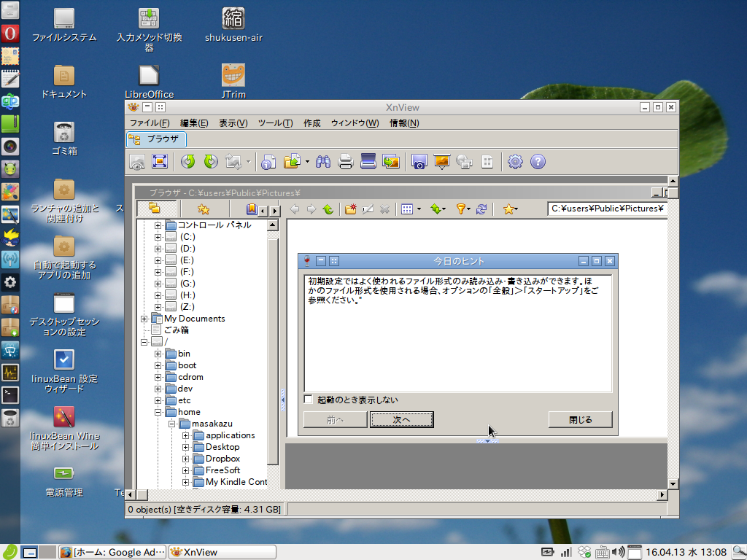The width and height of the screenshot is (747, 560).
Task: Open the ツール menu
Action: tap(274, 123)
